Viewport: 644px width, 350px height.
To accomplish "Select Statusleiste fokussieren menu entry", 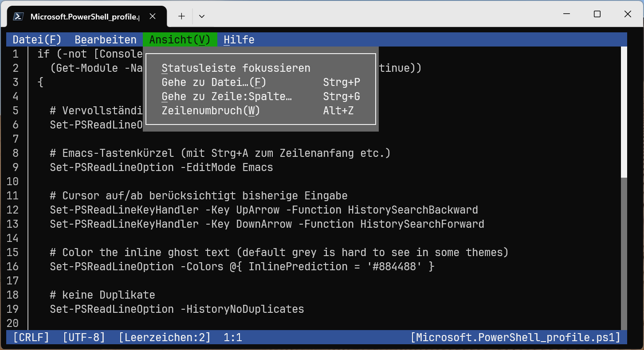I will click(x=236, y=68).
